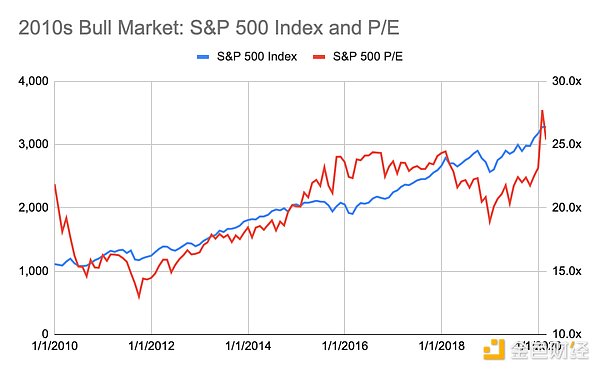The width and height of the screenshot is (600, 371).
Task: Click the 20.0x right axis label
Action: tap(567, 208)
